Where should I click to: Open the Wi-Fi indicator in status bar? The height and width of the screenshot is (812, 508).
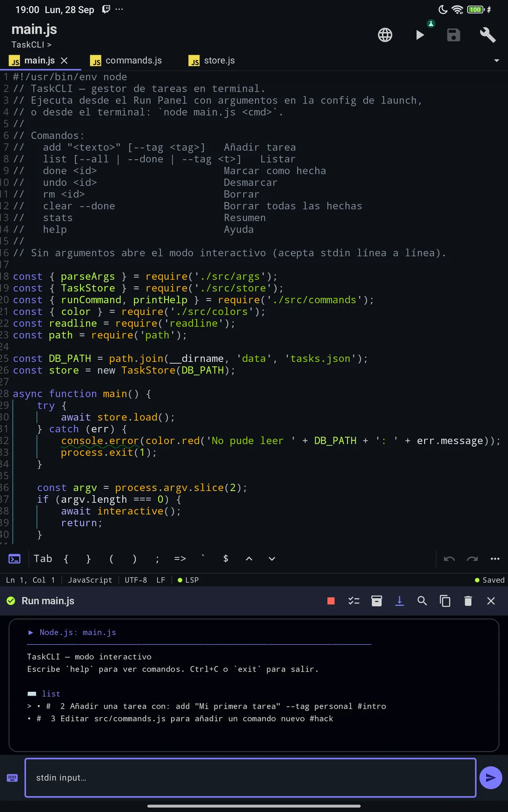point(457,9)
